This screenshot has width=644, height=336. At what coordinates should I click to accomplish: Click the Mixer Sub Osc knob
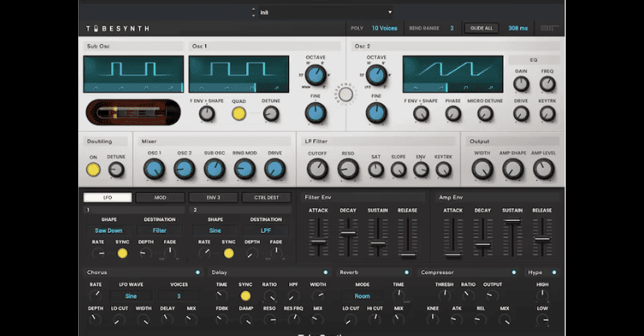coord(214,169)
